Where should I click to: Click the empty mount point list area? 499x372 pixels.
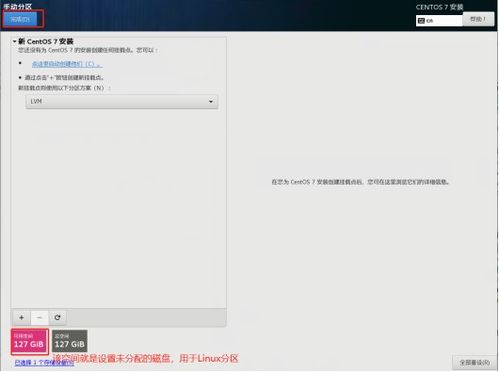click(x=119, y=208)
